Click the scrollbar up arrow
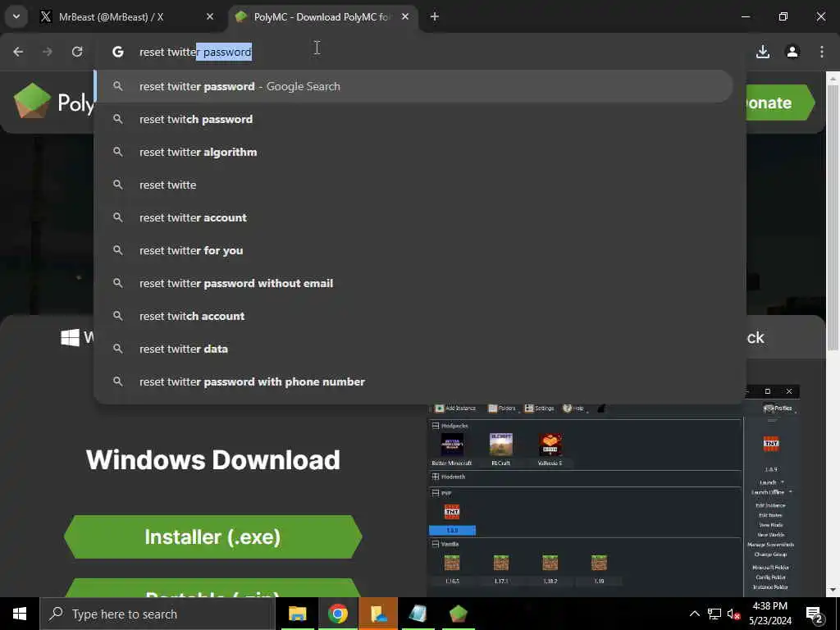The width and height of the screenshot is (840, 630). tap(833, 78)
